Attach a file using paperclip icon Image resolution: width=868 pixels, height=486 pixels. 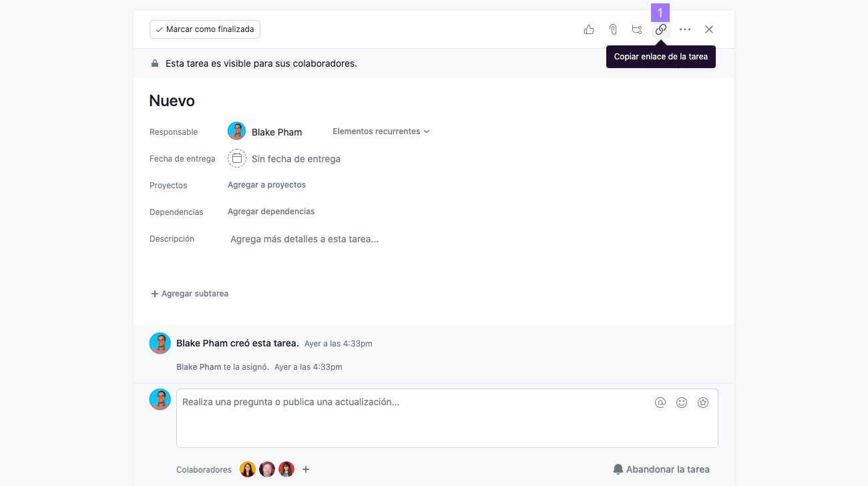click(x=613, y=29)
